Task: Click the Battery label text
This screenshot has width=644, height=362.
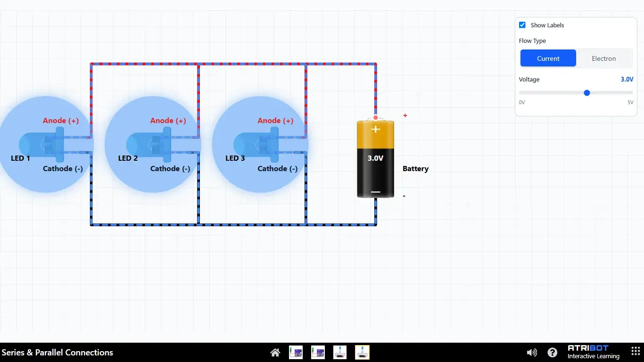Action: (x=415, y=169)
